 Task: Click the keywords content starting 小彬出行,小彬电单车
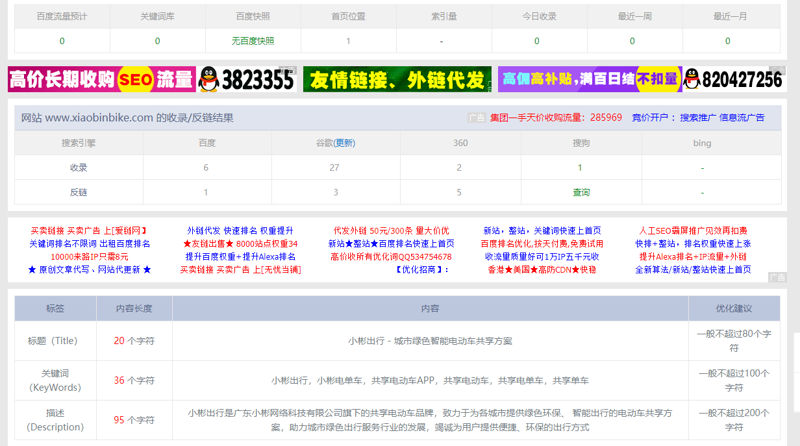pyautogui.click(x=430, y=381)
